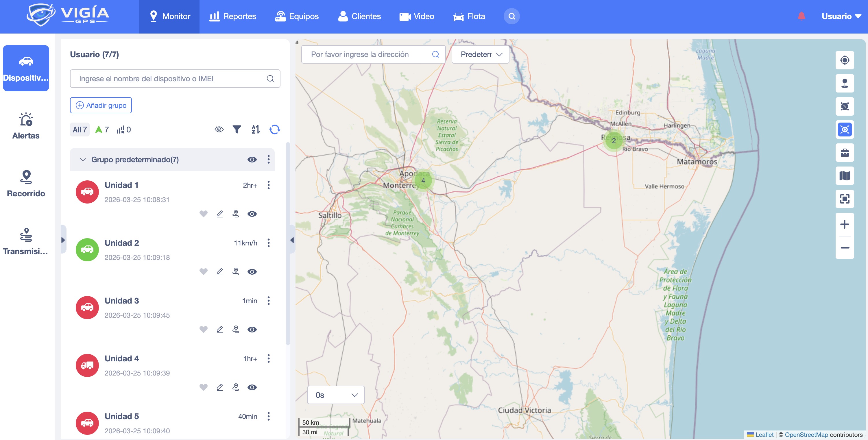
Task: Toggle Unidad 4 visibility eye icon
Action: [x=252, y=387]
